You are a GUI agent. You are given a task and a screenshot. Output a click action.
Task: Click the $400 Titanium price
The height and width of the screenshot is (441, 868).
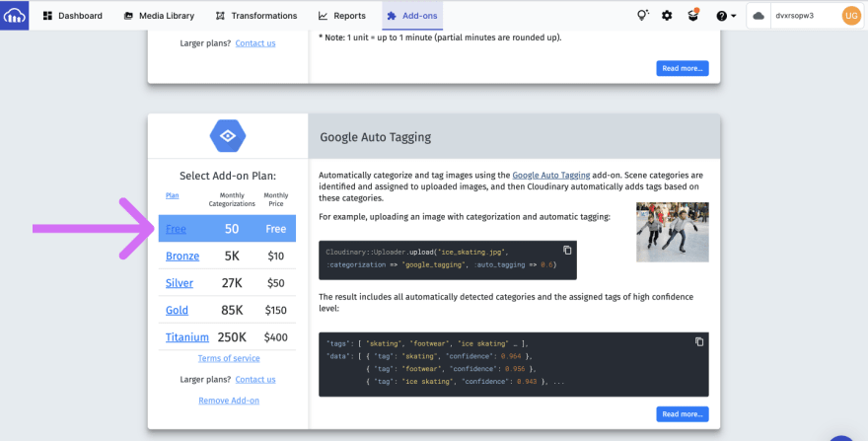pyautogui.click(x=275, y=336)
